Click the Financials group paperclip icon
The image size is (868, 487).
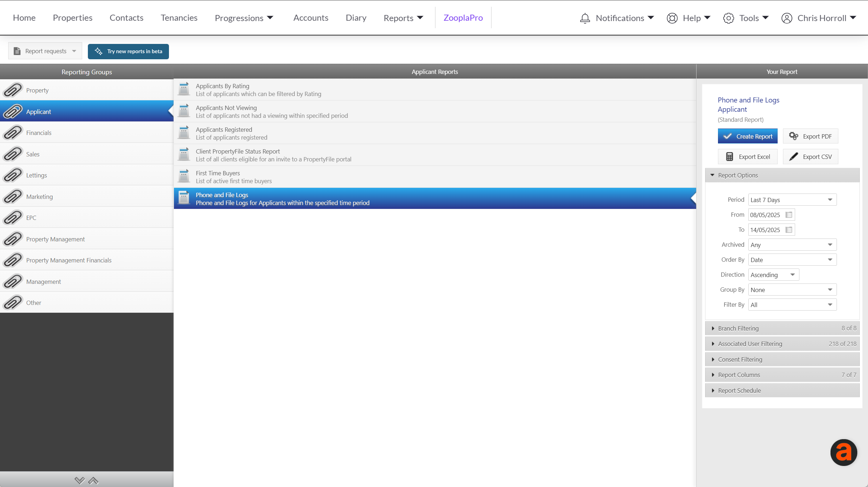click(x=13, y=132)
